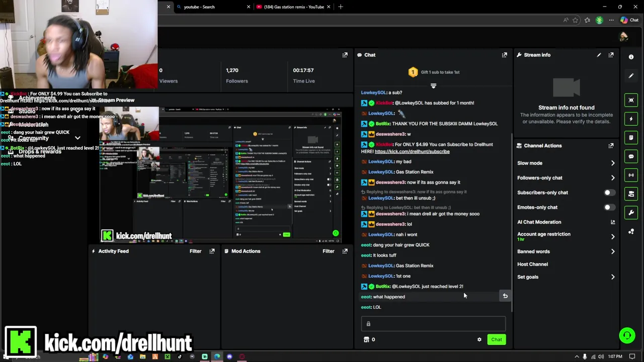Open Activity Feed Filter
The width and height of the screenshot is (644, 362).
[195, 251]
